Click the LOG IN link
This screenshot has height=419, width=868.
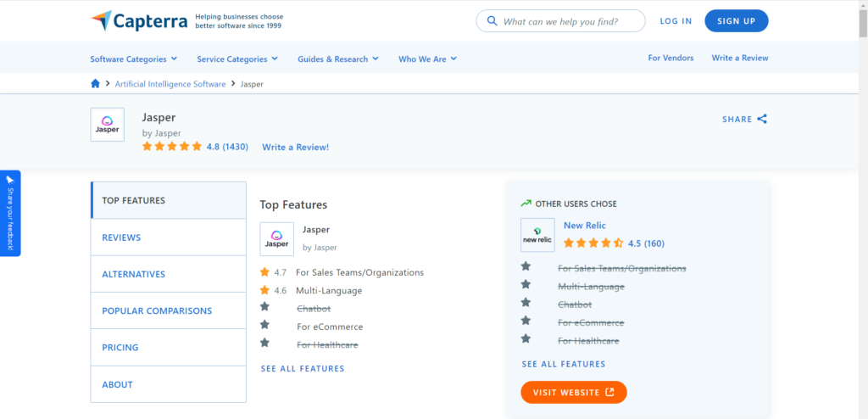tap(676, 21)
